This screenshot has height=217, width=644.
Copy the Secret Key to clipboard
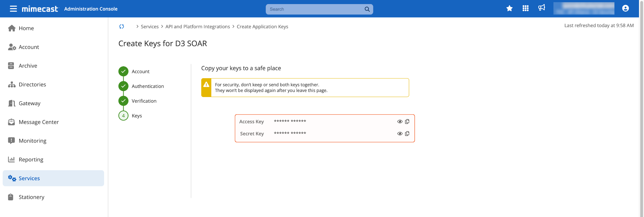coord(407,133)
